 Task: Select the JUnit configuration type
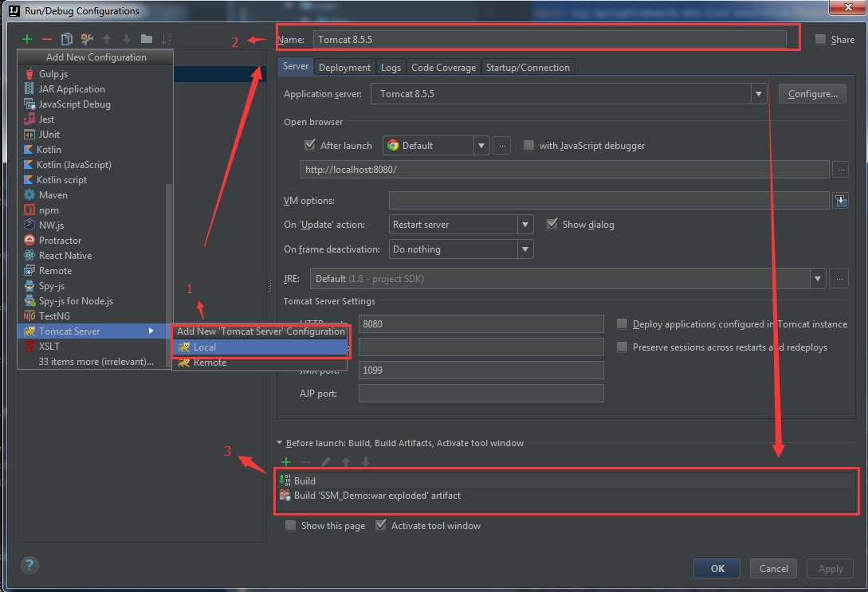(x=95, y=135)
